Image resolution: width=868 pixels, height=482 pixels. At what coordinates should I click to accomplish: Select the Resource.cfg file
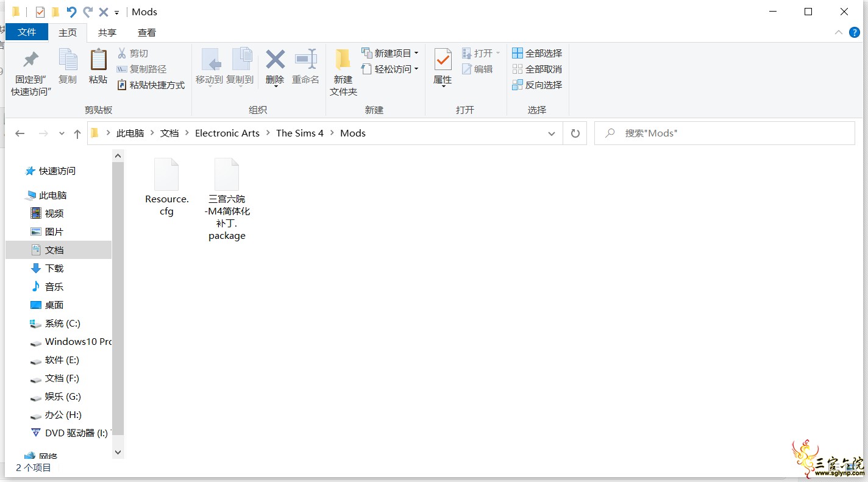(166, 187)
